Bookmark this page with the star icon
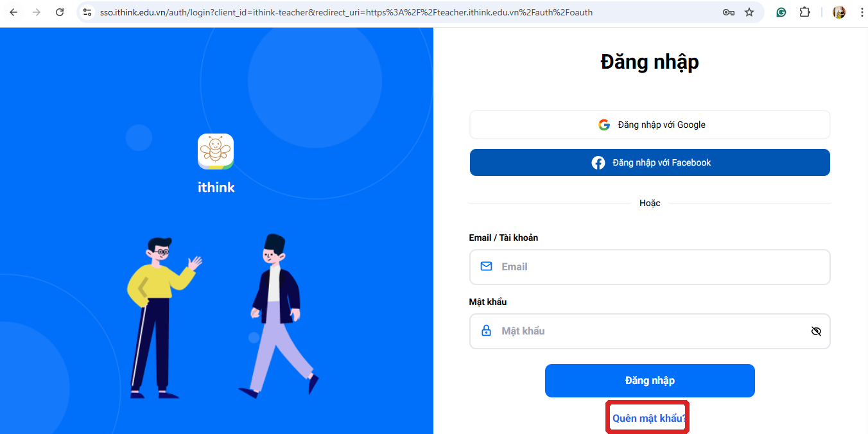This screenshot has height=434, width=868. click(x=749, y=12)
